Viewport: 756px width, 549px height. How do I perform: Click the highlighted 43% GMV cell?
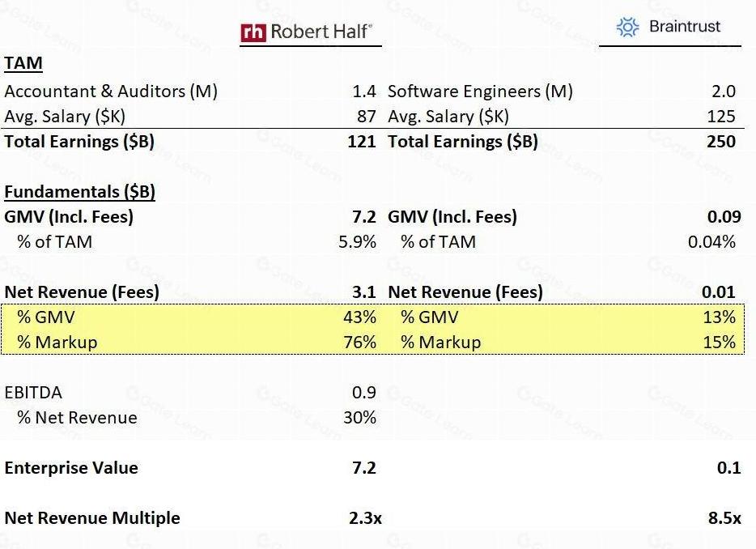pos(359,317)
